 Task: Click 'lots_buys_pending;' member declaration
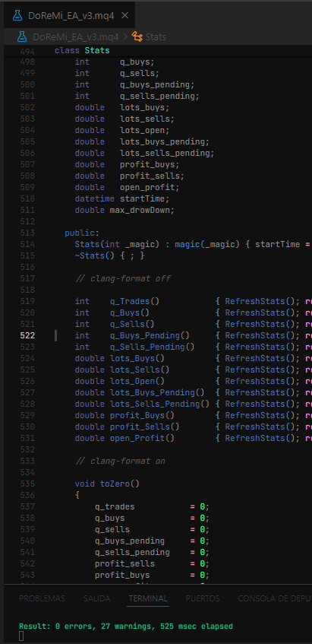(165, 141)
